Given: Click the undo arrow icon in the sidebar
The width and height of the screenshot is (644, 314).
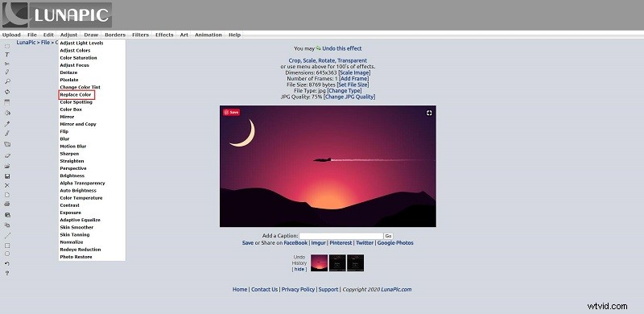Looking at the screenshot, I should click(x=7, y=264).
